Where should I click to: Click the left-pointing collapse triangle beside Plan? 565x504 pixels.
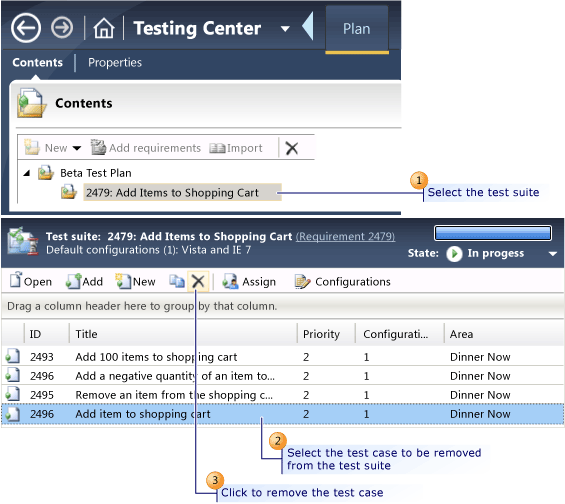click(308, 26)
